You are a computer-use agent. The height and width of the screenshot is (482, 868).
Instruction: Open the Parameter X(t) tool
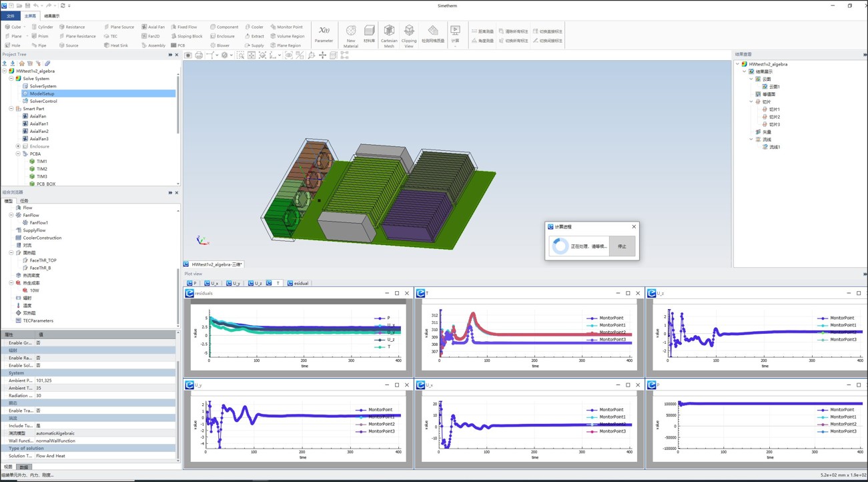(324, 35)
